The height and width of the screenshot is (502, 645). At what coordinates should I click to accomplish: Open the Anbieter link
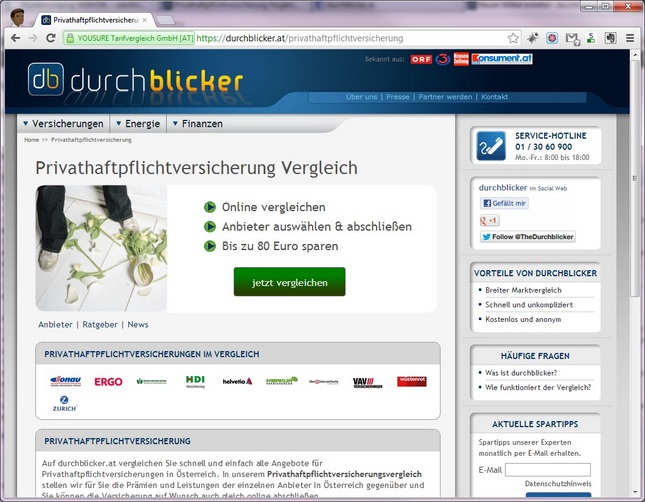point(56,324)
